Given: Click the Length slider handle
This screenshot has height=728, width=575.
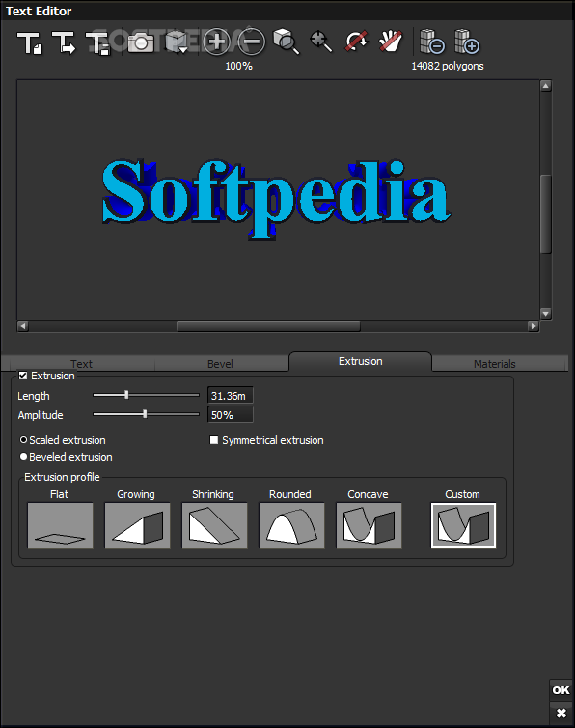Looking at the screenshot, I should point(126,395).
